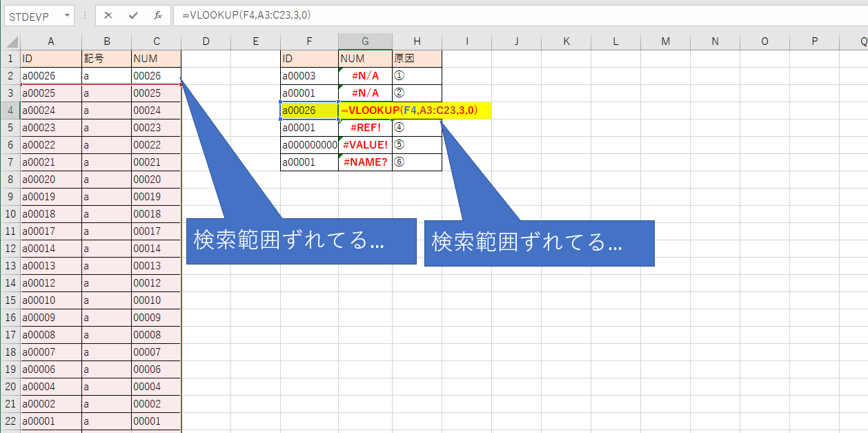
Task: Open the Name Box dropdown arrow
Action: 66,15
